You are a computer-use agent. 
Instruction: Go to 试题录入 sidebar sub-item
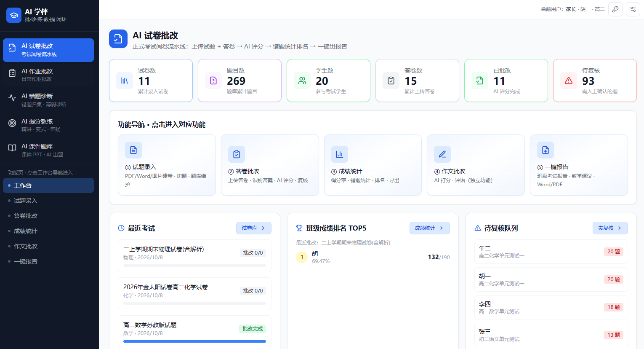tap(48, 201)
